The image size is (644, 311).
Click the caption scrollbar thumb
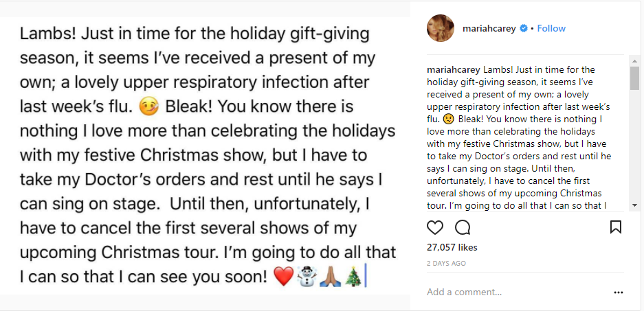(x=634, y=79)
